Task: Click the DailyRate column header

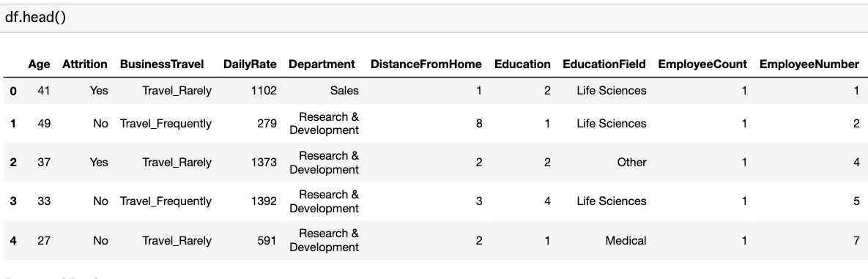Action: coord(250,64)
